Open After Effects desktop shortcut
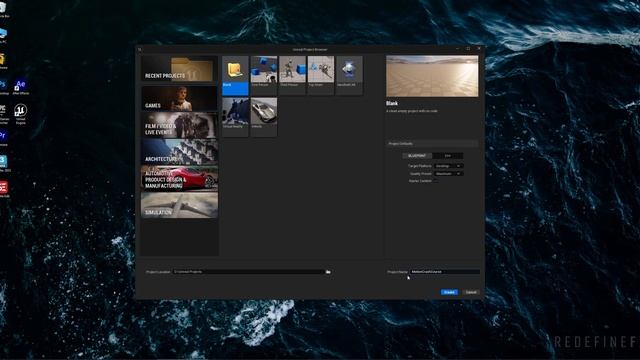This screenshot has height=360, width=640. (x=20, y=87)
